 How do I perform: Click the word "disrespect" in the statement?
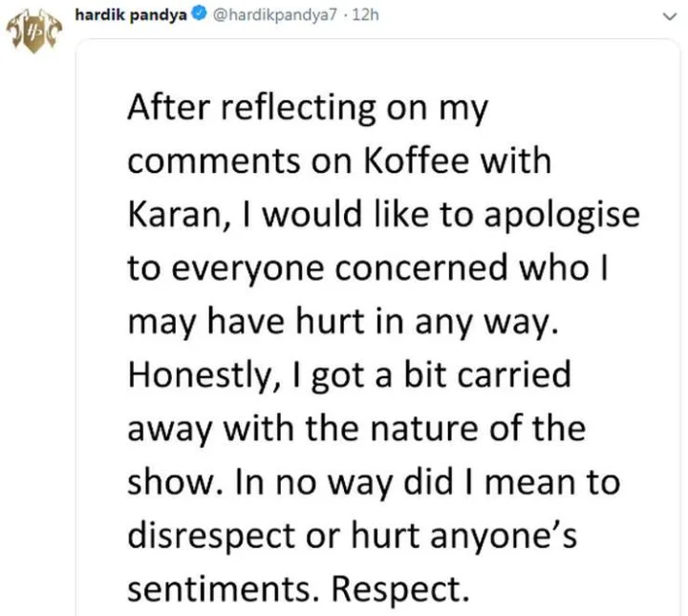click(x=211, y=537)
